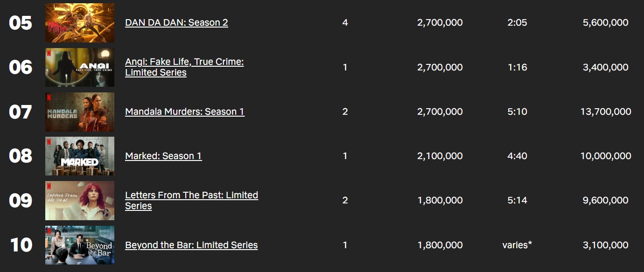This screenshot has width=644, height=272.
Task: Open the Angi: Fake Life, True Crime title link
Action: coord(184,67)
